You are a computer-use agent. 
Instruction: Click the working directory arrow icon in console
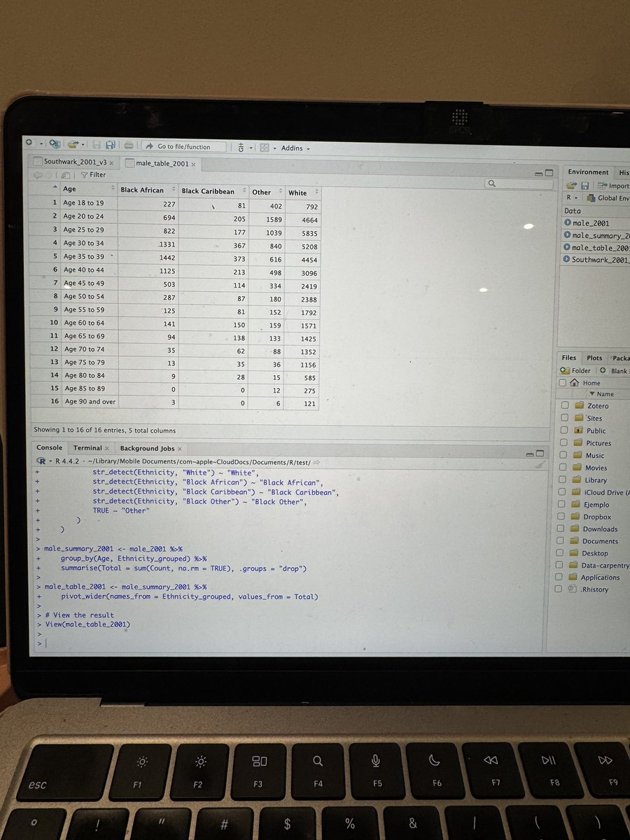316,463
